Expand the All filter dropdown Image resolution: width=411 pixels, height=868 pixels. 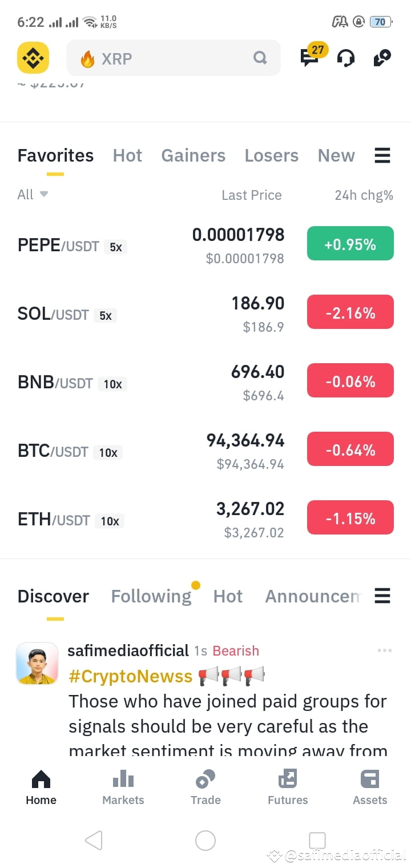33,195
